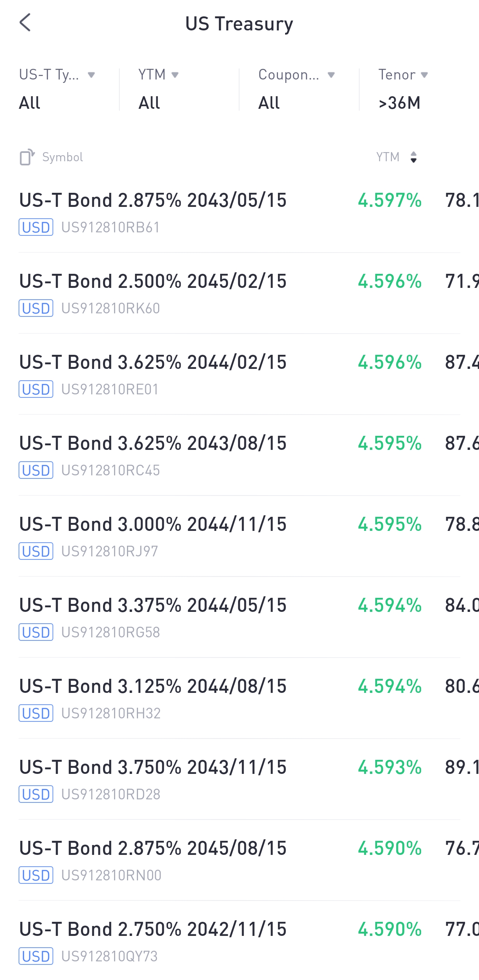The image size is (479, 980).
Task: Tap USD badge under 2.875% 2043/05/15 bond
Action: tap(36, 227)
